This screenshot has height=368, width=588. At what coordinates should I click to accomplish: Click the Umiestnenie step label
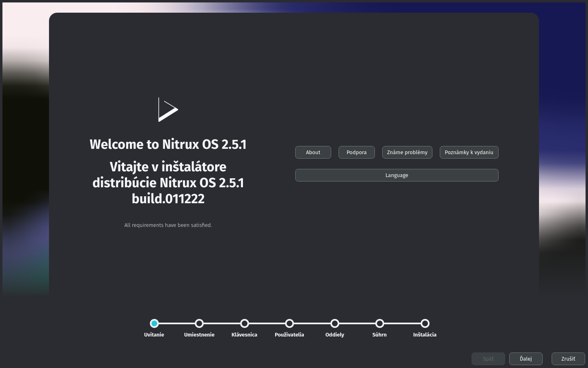pos(199,334)
